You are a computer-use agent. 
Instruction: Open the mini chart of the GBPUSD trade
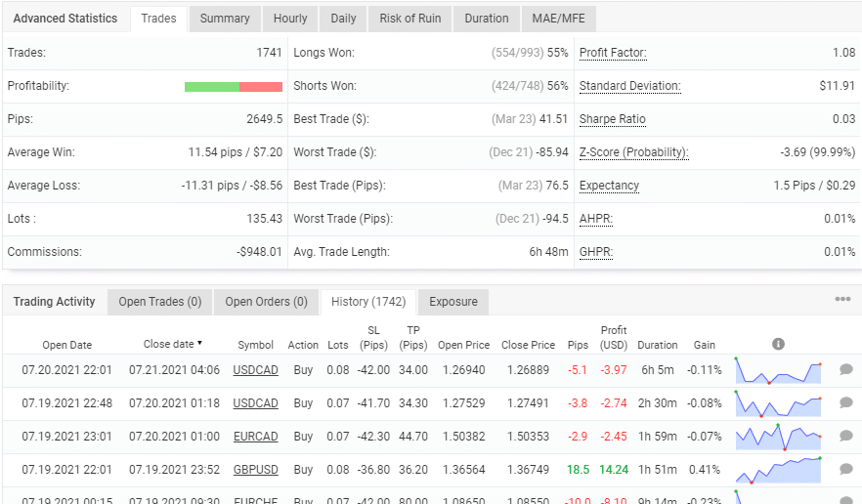point(778,470)
